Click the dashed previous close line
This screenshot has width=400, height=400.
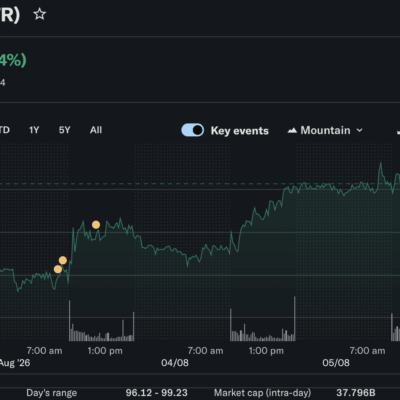pos(200,183)
